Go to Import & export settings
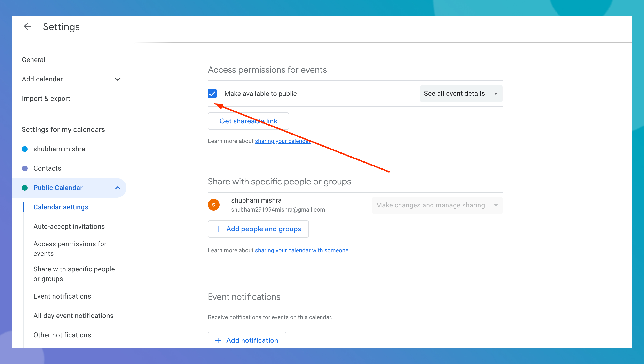This screenshot has width=644, height=364. 46,99
